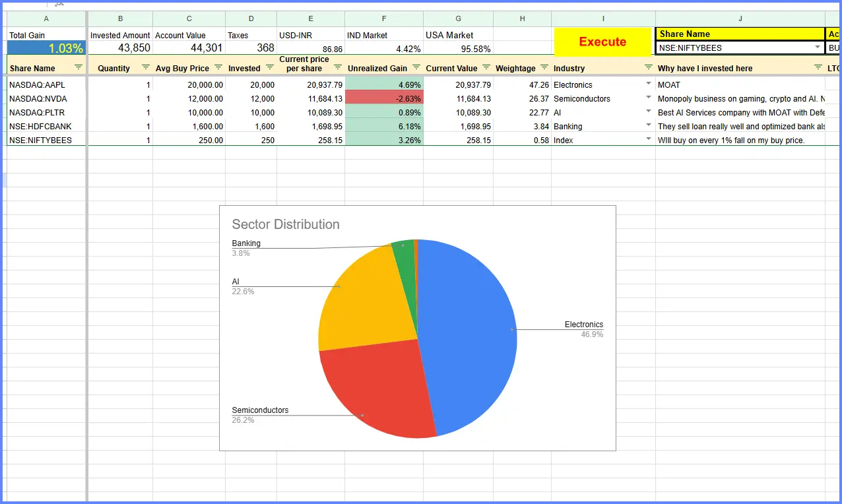
Task: Open the NSE:NIFTYBEES share name dropdown
Action: coord(818,47)
